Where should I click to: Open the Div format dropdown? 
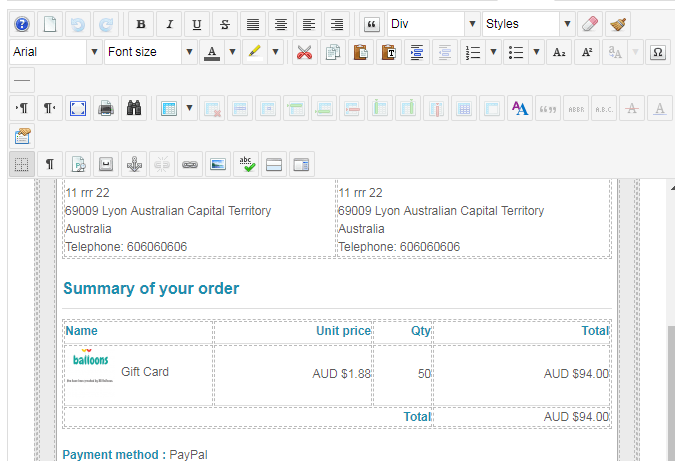[472, 24]
